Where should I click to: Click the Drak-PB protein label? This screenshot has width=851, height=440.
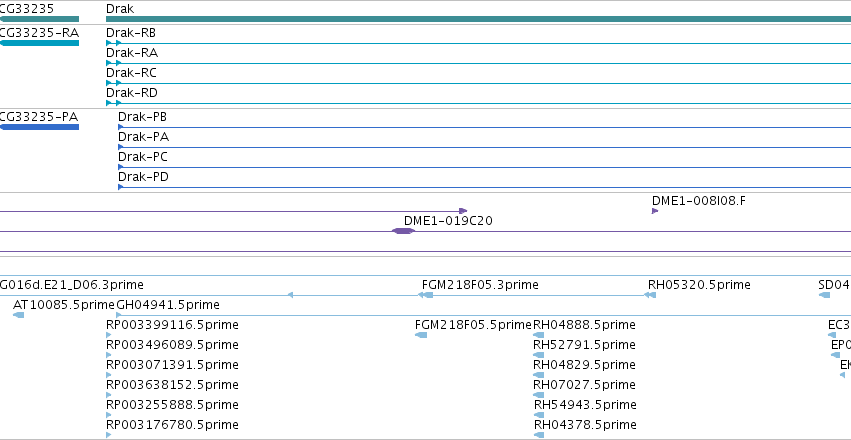(x=142, y=117)
